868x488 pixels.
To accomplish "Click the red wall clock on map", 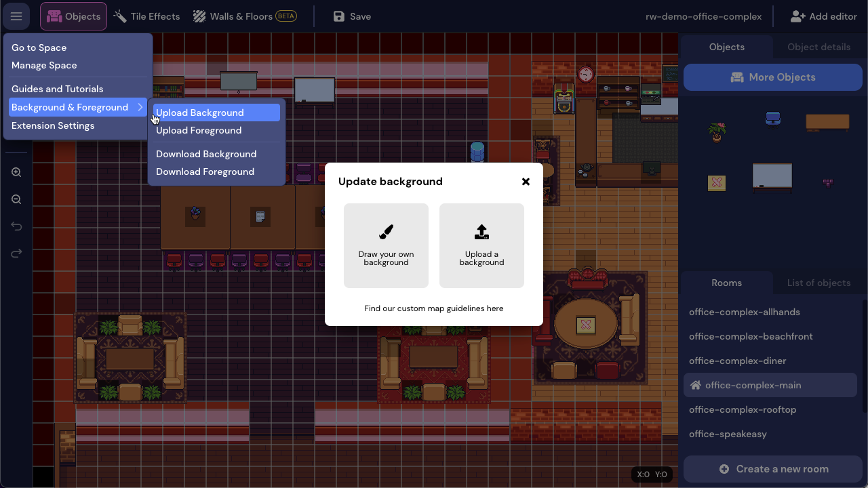I will (x=586, y=74).
